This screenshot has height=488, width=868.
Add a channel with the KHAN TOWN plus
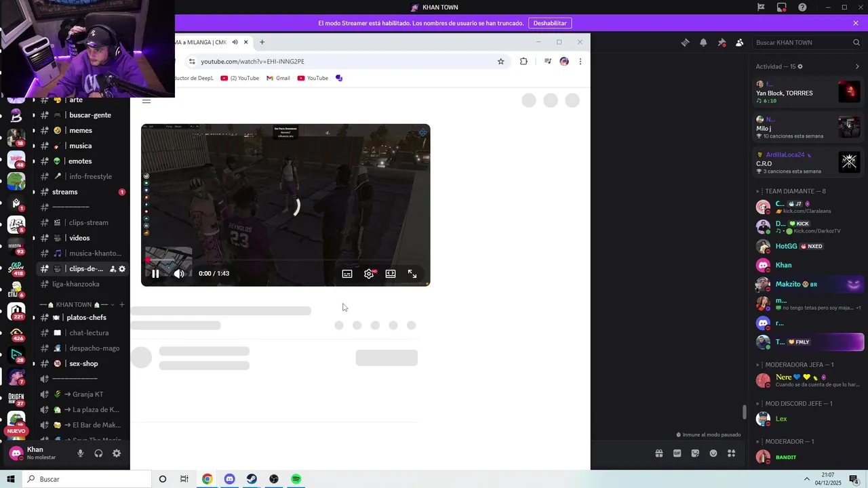click(122, 305)
